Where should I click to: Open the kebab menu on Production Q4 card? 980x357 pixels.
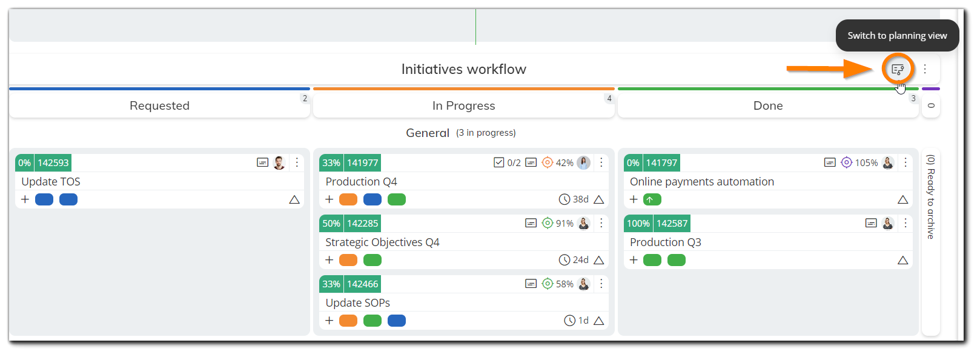point(601,162)
